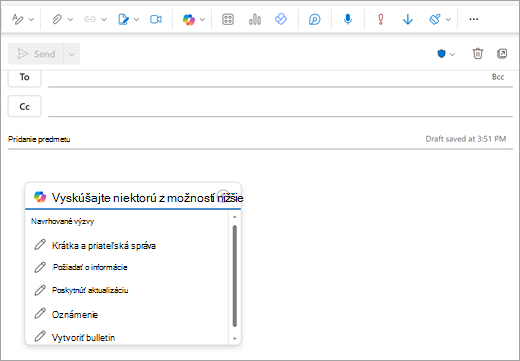Click pencil icon beside Poskytnúť aktualizáciu
Image resolution: width=520 pixels, height=361 pixels.
40,290
